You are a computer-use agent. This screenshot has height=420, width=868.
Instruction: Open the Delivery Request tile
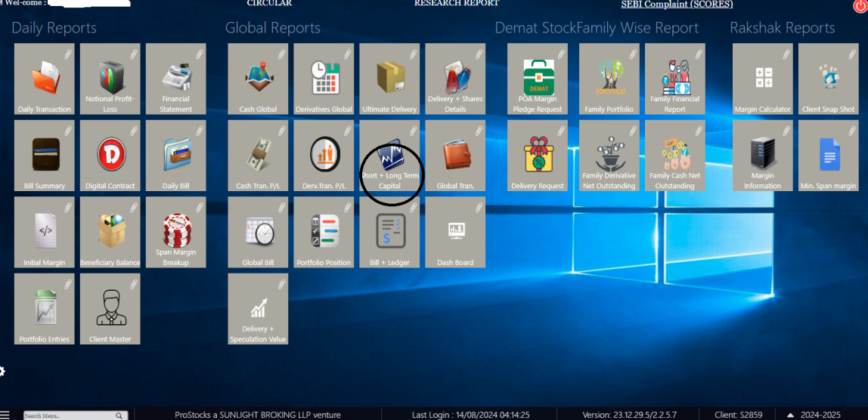pyautogui.click(x=538, y=156)
